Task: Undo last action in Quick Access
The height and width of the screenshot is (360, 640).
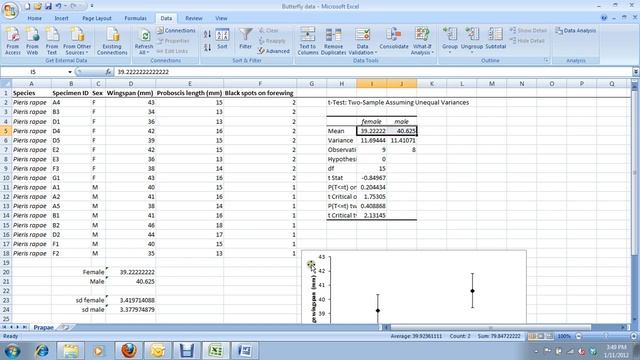Action: coord(58,6)
